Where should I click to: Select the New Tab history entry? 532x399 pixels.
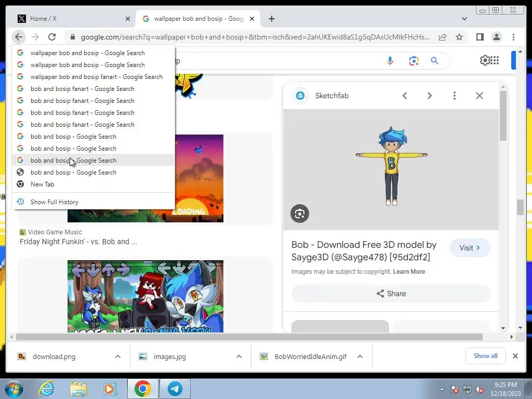(x=94, y=184)
